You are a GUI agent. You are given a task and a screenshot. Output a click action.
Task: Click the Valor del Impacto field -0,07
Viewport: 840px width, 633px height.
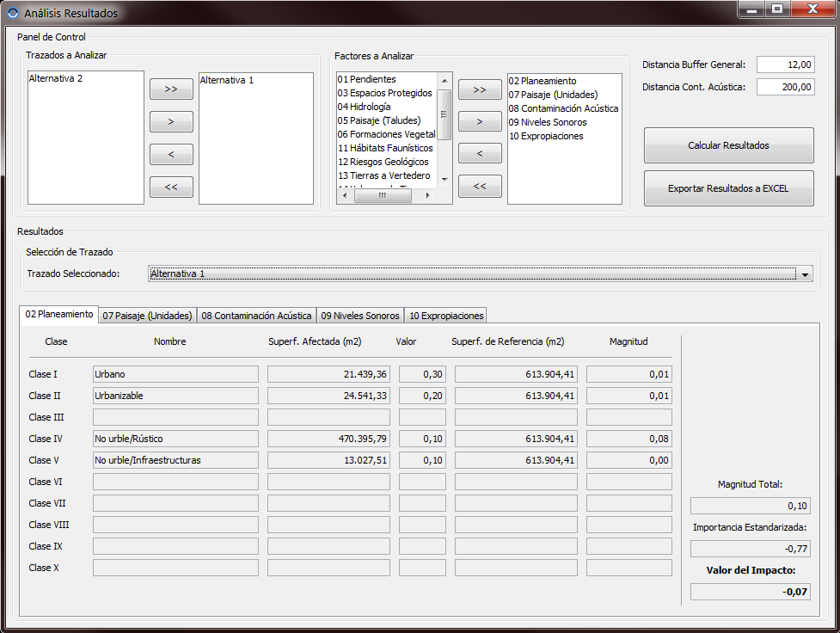tap(751, 592)
